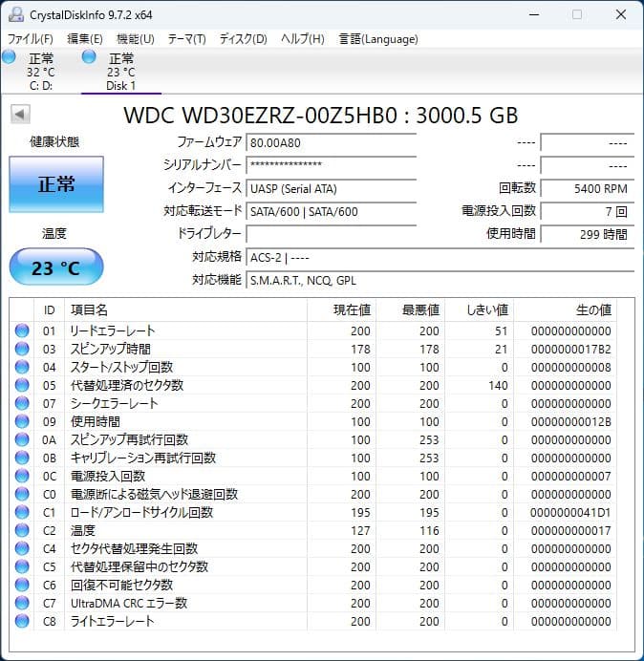Click the 最悪値 column header
Viewport: 644px width, 661px height.
(410, 310)
